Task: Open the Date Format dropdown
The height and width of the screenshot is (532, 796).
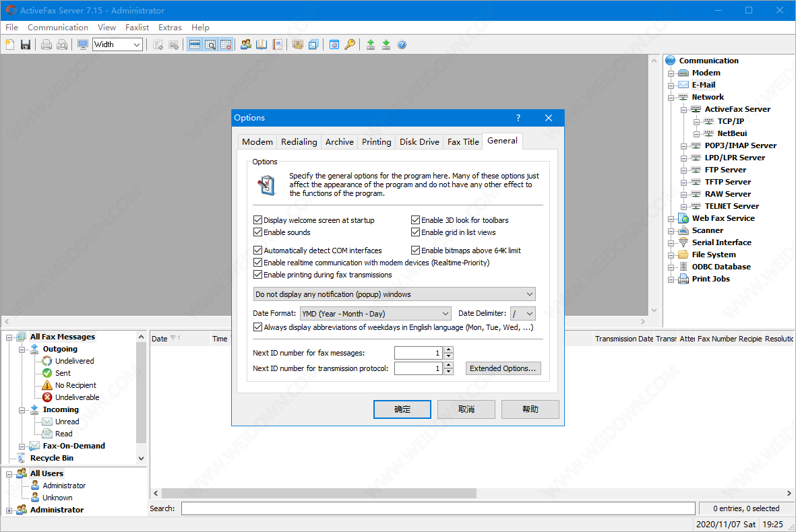Action: click(375, 313)
